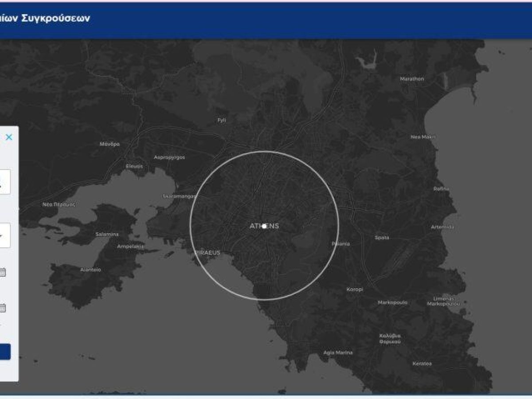Click the radius circle outline around Athens
This screenshot has width=532, height=399.
coord(265,152)
